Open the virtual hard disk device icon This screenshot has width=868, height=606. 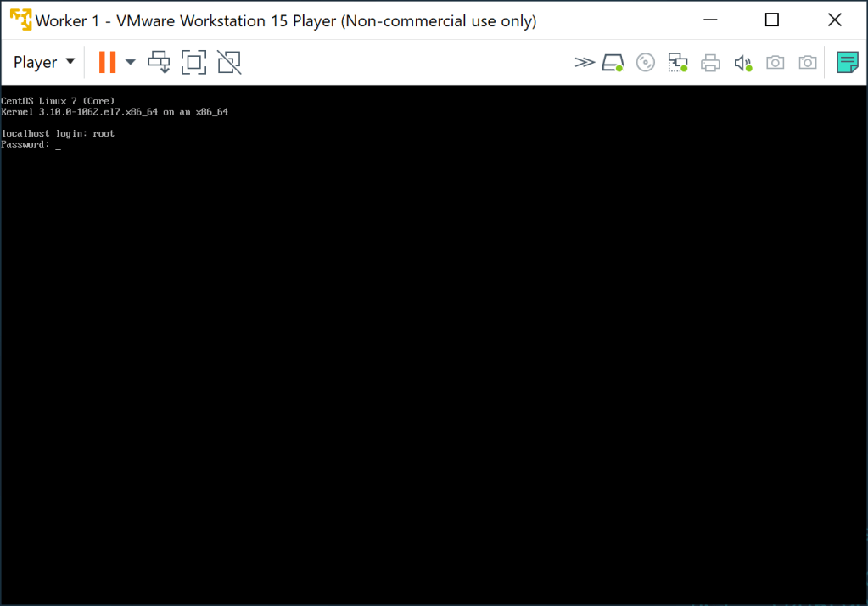point(613,61)
